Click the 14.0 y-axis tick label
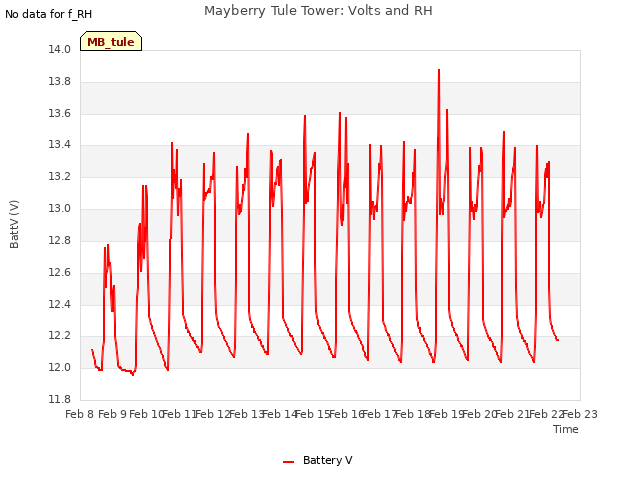640x480 pixels. point(60,50)
